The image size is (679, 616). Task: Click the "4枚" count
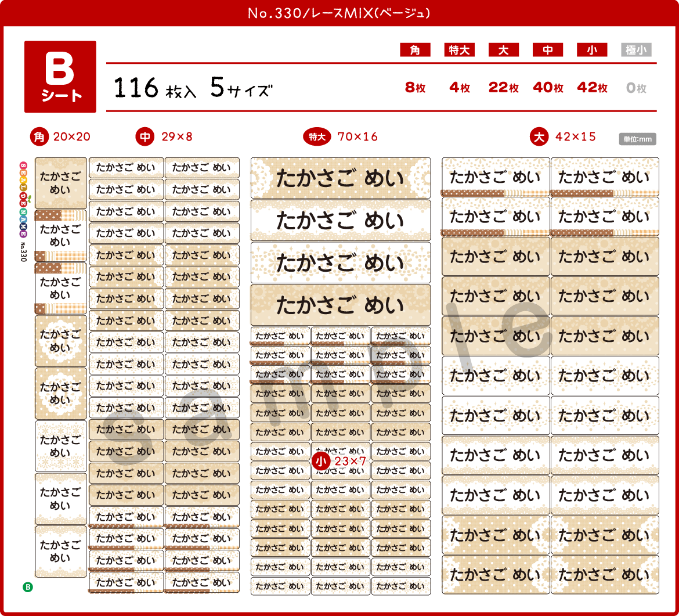tap(460, 88)
